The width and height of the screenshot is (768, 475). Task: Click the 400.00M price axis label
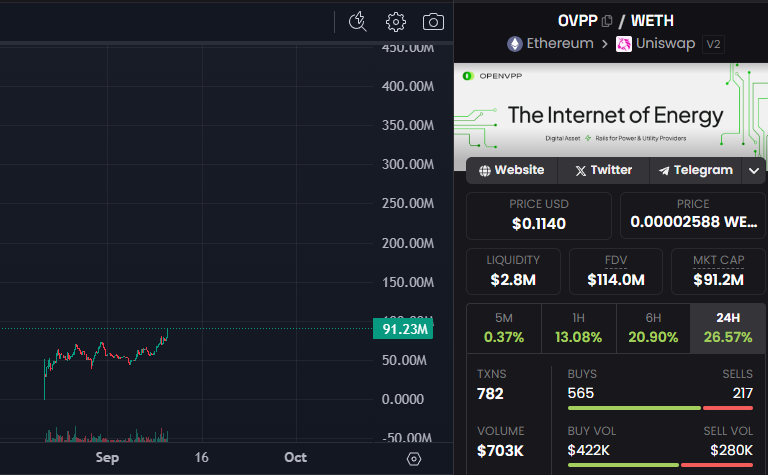[x=408, y=87]
